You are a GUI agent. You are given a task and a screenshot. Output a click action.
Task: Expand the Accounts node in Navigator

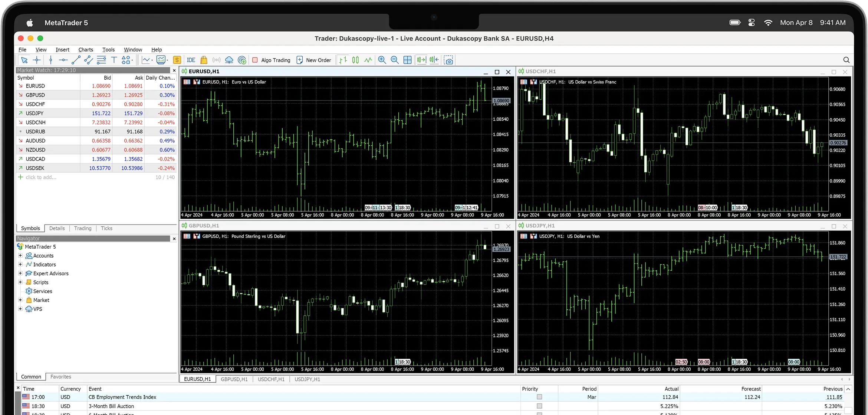[20, 256]
